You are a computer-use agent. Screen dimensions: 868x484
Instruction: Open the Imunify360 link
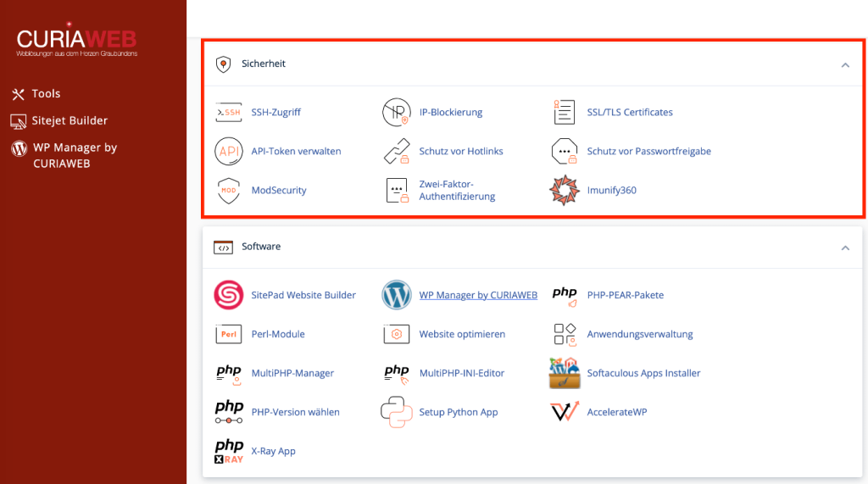(x=611, y=191)
